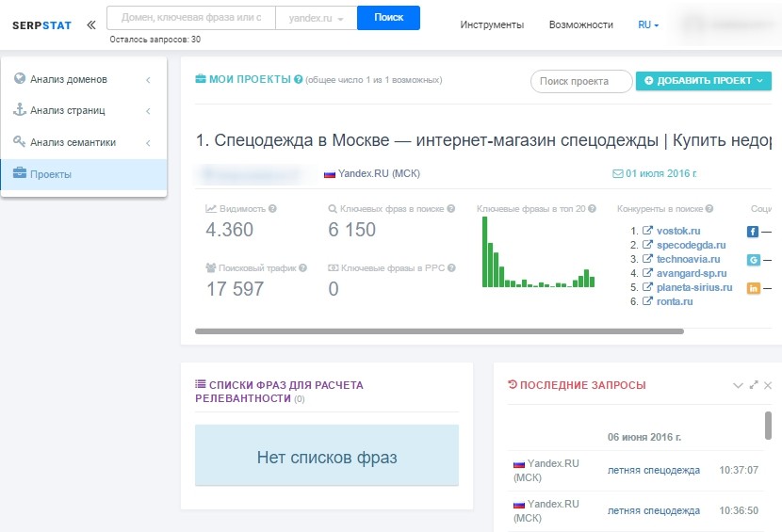782x532 pixels.
Task: Click help icon next to Конкуренты в поиске
Action: (x=709, y=209)
